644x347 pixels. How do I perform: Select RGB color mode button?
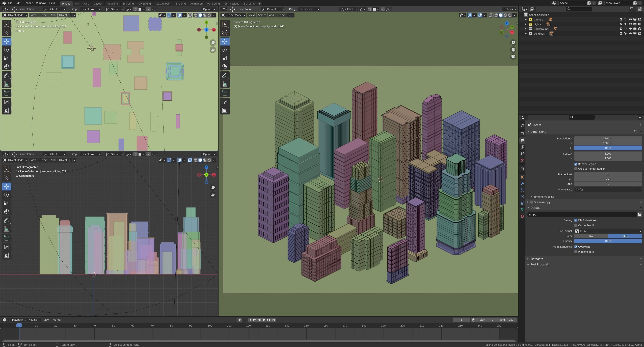point(625,236)
